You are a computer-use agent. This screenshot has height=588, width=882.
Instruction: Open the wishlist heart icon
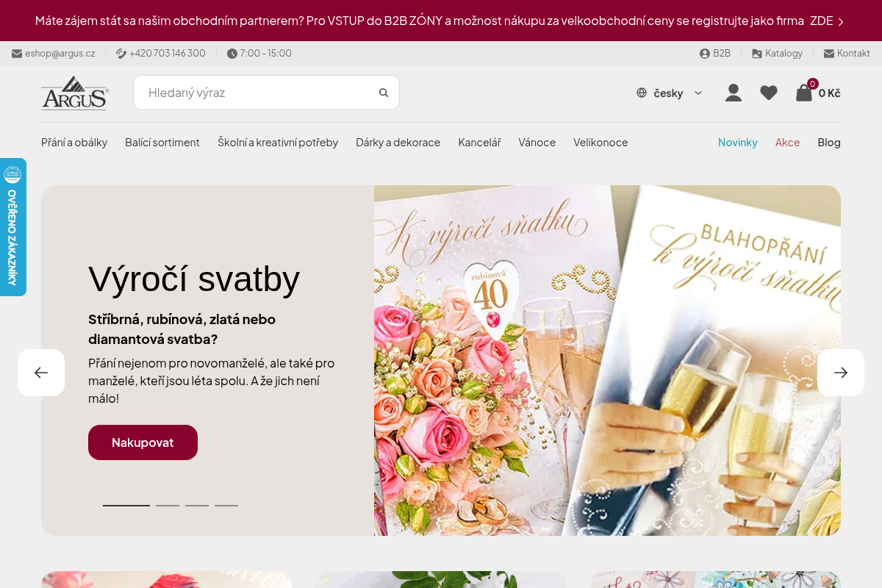[x=769, y=93]
